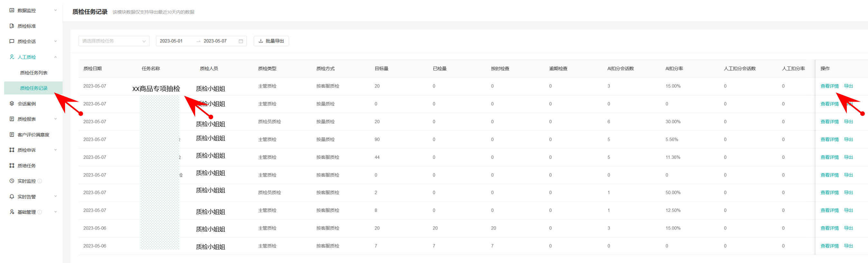
Task: Click the XX商品专项抽检 task name cell
Action: pos(156,89)
